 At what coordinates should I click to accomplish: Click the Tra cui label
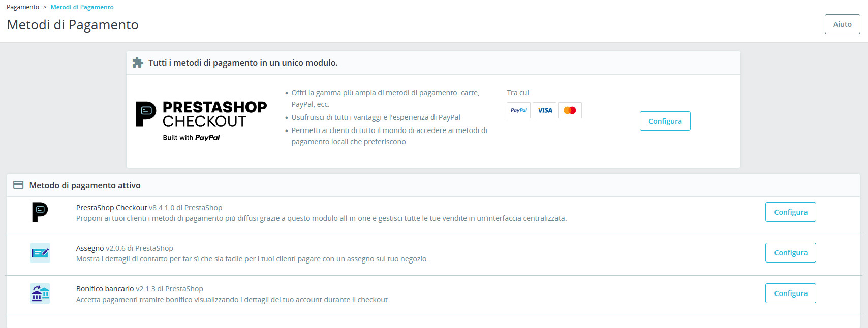[x=519, y=93]
